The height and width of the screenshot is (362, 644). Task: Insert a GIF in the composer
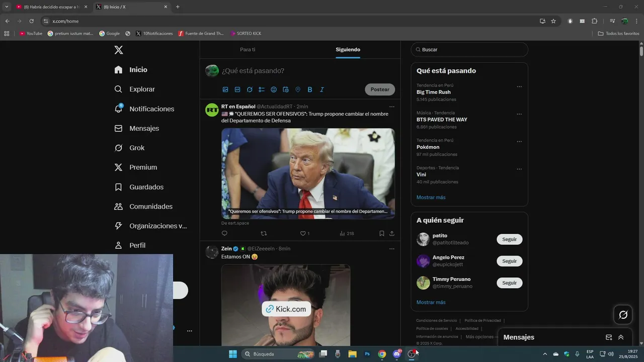click(237, 89)
